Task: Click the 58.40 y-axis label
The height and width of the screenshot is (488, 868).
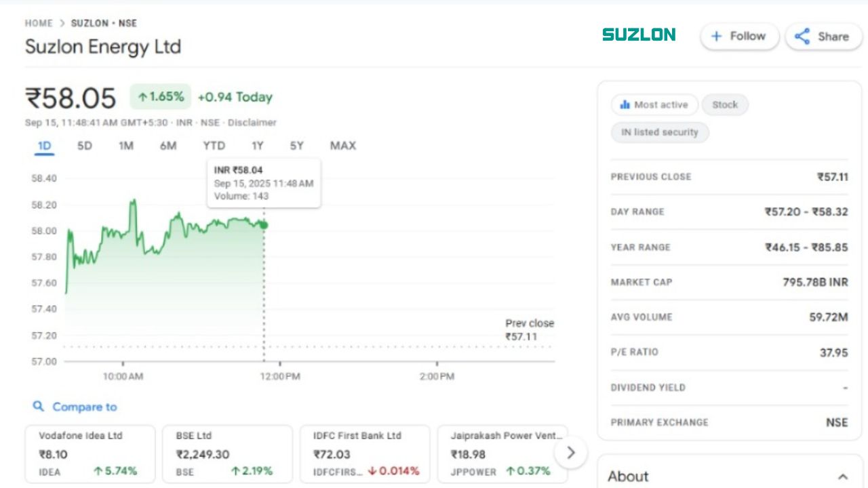Action: click(x=44, y=178)
